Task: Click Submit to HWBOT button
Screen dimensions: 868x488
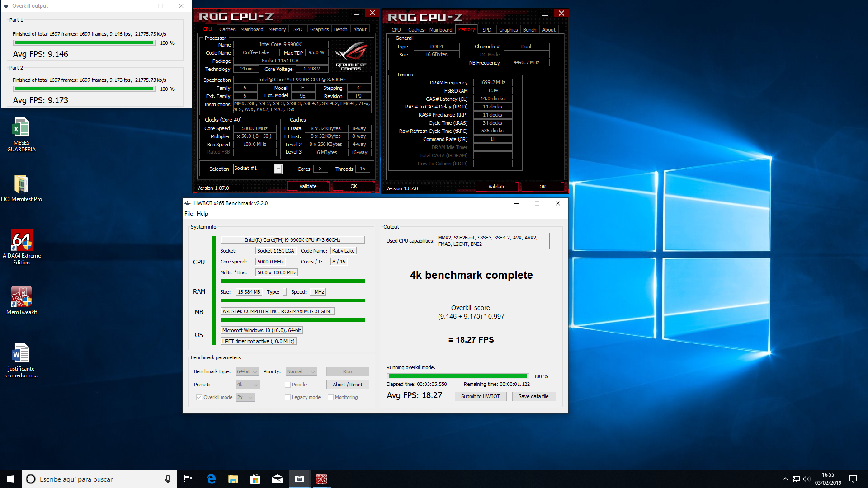Action: click(x=480, y=396)
